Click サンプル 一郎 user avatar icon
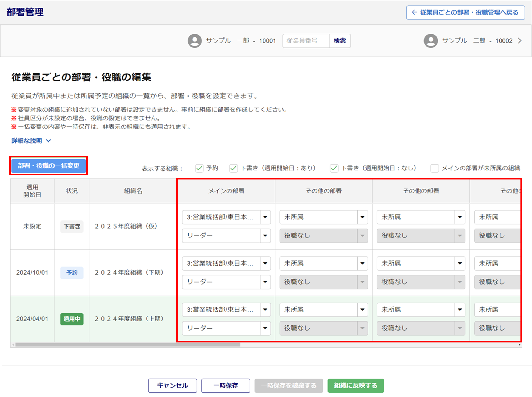 pos(194,41)
